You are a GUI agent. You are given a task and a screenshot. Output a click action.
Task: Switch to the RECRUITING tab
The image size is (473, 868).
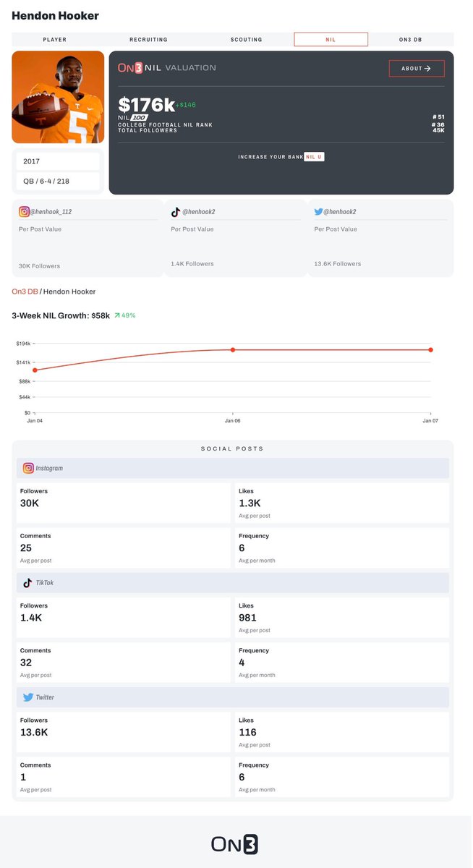pos(148,40)
